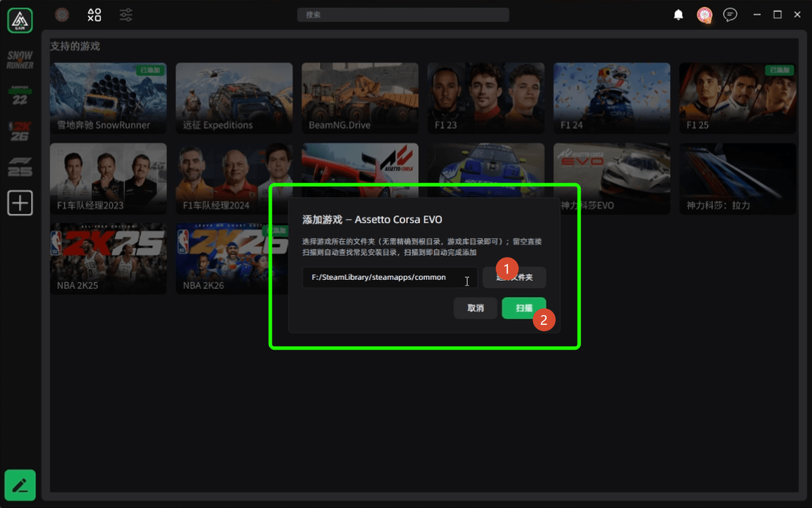Open the F1车队经理2023 game card
Viewport: 812px width, 508px height.
click(108, 179)
